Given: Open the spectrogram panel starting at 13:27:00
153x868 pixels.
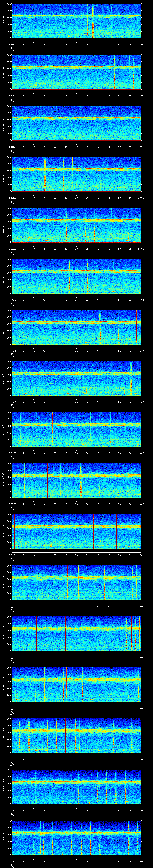Looking at the screenshot, I should [77, 582].
